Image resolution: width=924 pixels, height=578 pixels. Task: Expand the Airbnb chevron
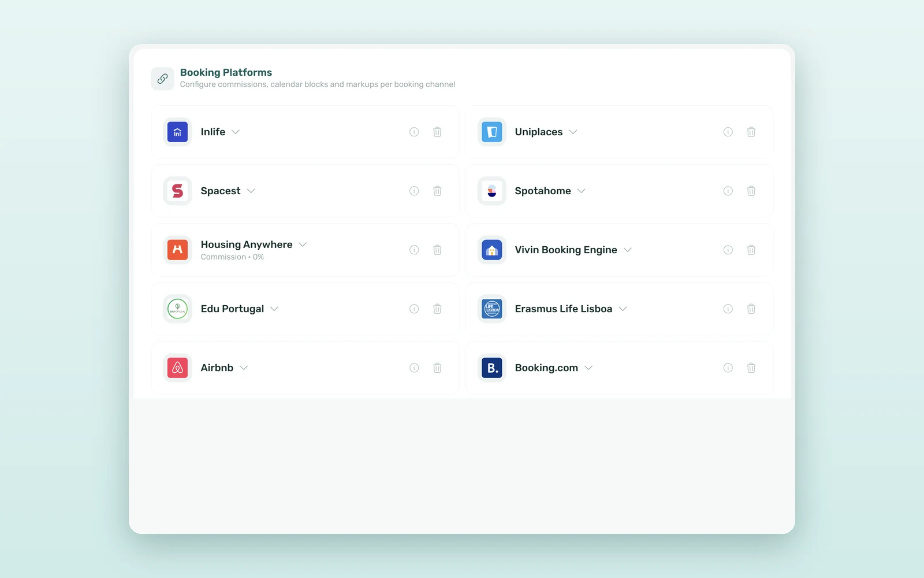coord(244,368)
